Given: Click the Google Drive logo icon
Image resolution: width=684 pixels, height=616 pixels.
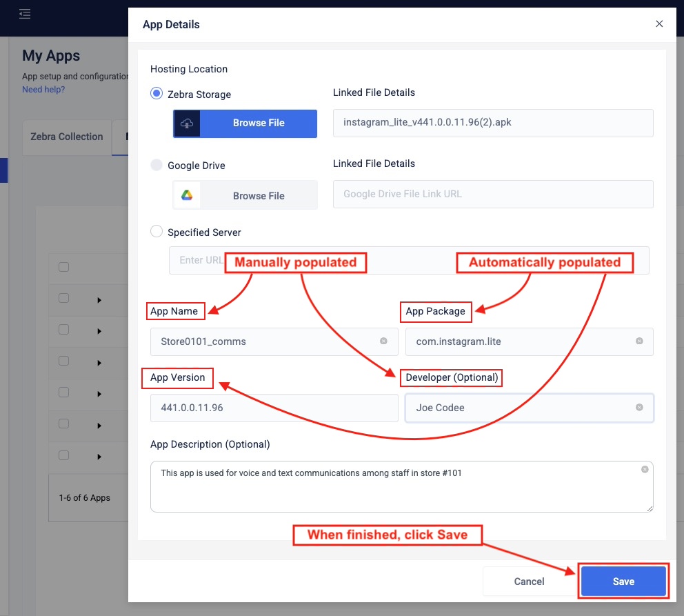Looking at the screenshot, I should (x=187, y=195).
